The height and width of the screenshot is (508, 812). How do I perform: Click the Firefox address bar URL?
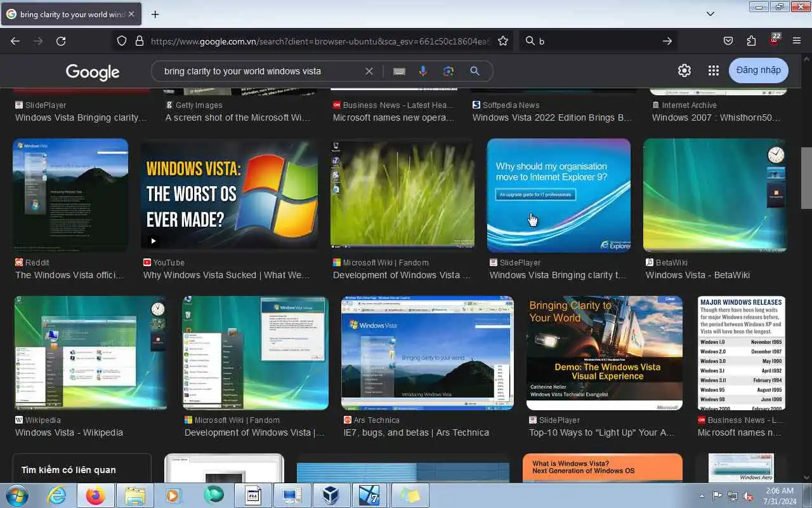[320, 41]
